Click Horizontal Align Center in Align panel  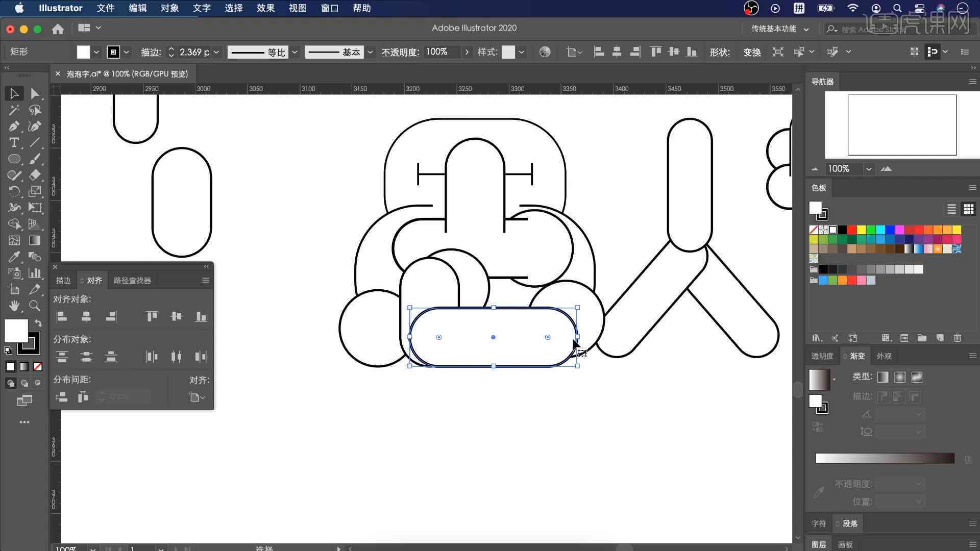(x=86, y=316)
